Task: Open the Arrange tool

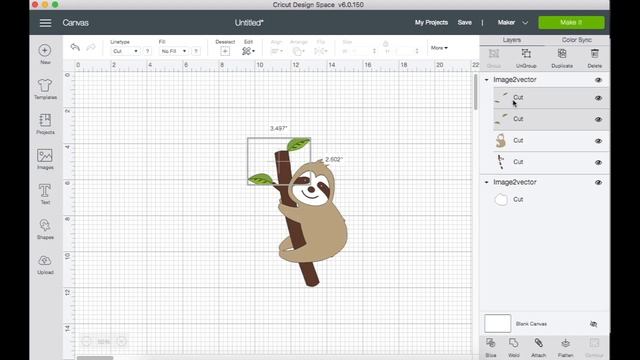Action: tap(299, 51)
